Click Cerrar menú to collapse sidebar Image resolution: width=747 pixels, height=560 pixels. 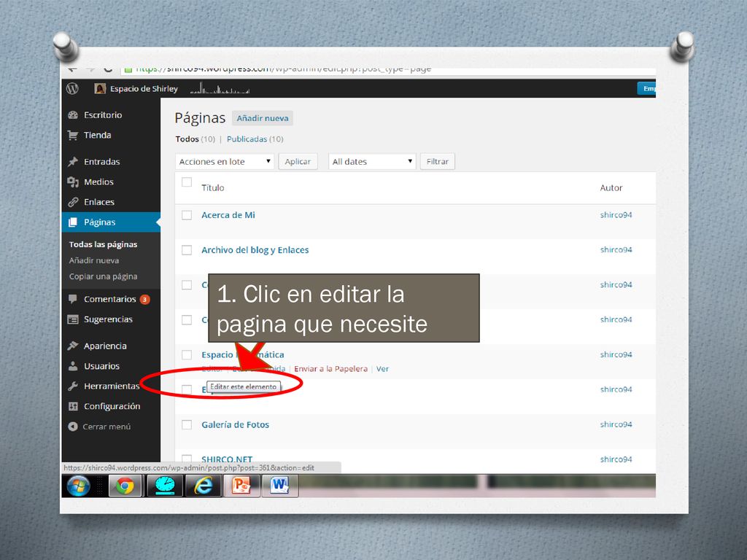point(107,427)
